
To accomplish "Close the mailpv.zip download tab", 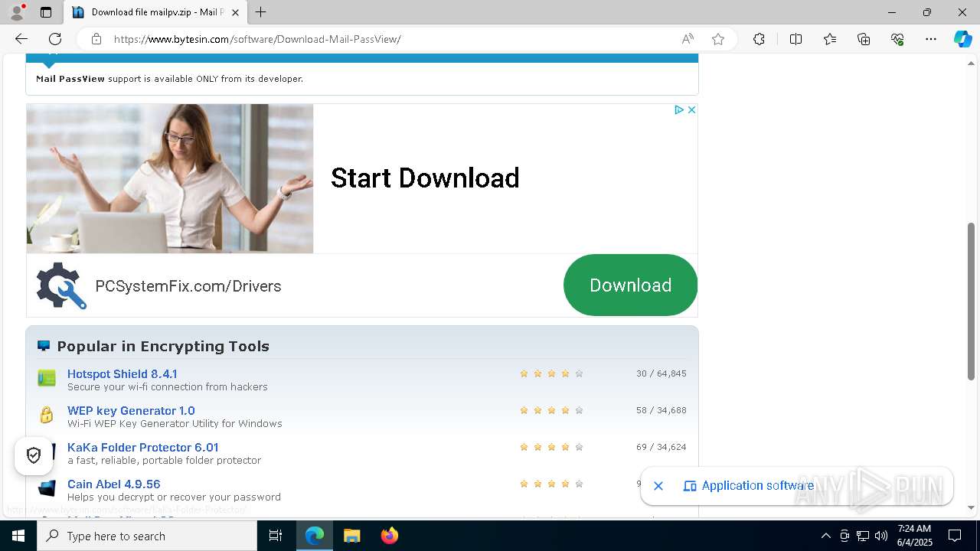I will point(235,12).
